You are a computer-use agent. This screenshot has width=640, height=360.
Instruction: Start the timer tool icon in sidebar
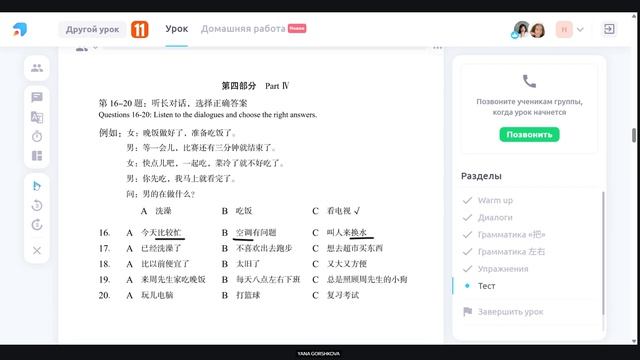37,136
